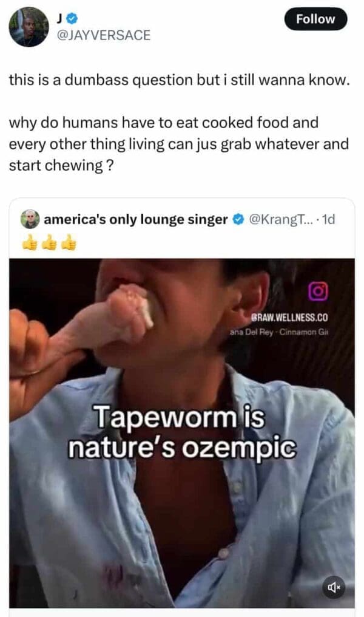Click the verified badge next to lounge singer

click(x=238, y=219)
